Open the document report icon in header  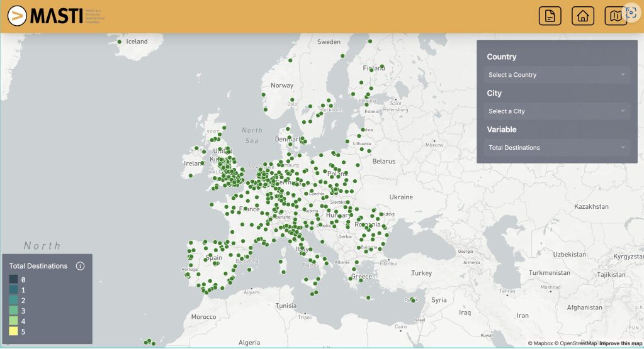coord(550,16)
